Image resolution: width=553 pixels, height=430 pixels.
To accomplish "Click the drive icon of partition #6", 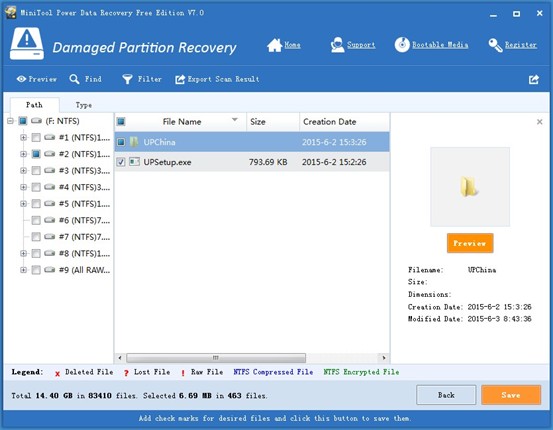I will coord(50,220).
